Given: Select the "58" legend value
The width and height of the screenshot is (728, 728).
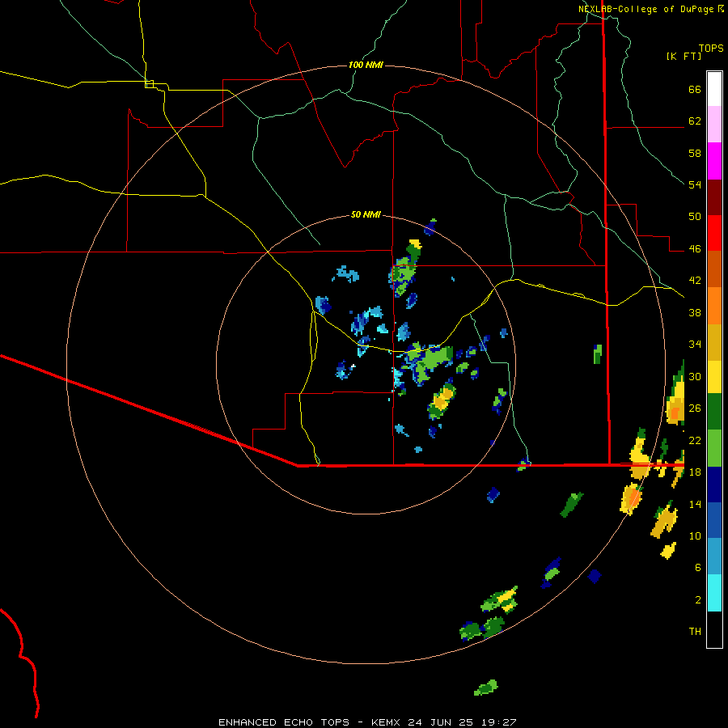Looking at the screenshot, I should point(695,153).
